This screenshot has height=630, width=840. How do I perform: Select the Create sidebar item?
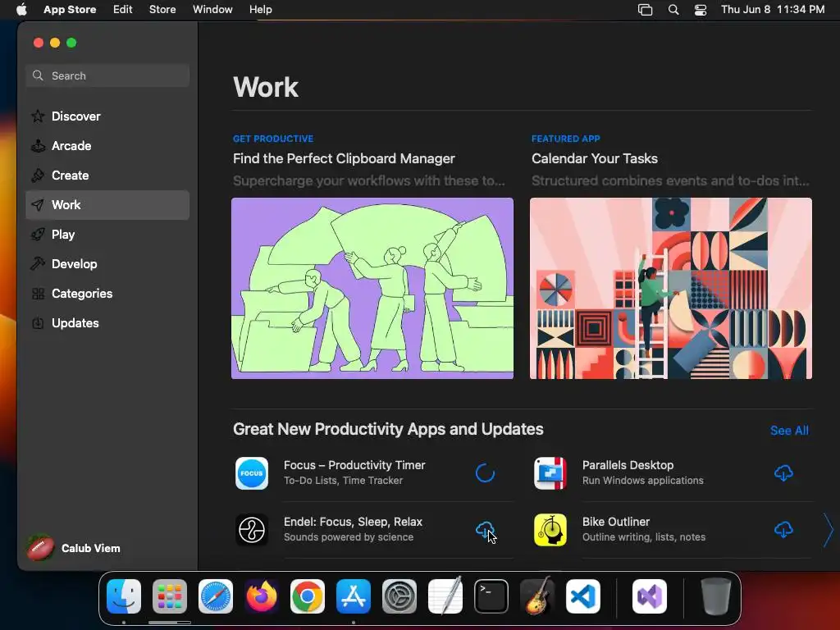point(107,176)
